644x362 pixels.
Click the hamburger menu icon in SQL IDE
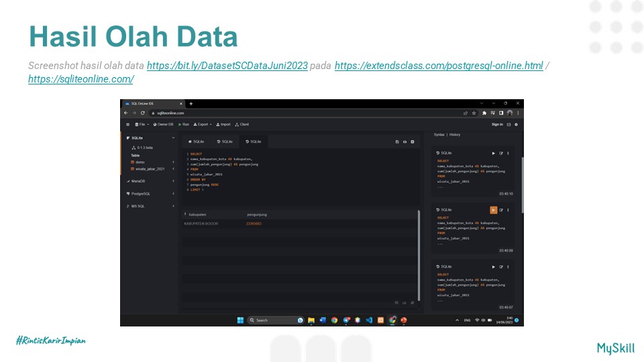127,125
